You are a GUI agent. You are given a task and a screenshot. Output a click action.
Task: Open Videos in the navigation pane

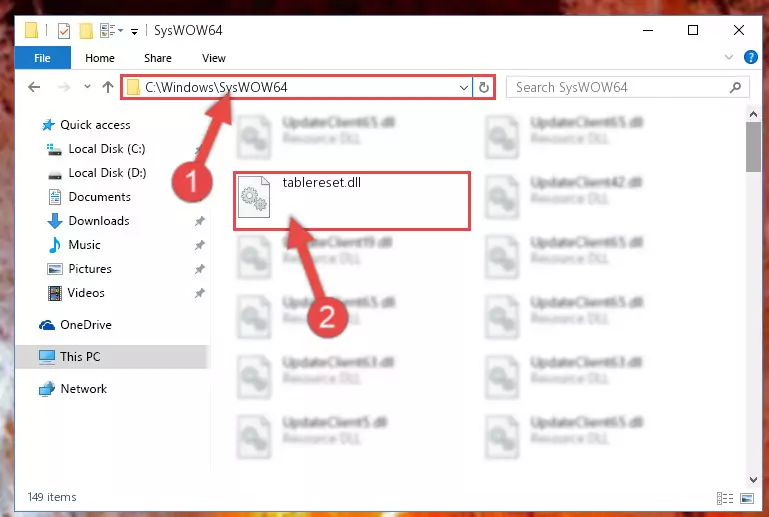point(86,293)
